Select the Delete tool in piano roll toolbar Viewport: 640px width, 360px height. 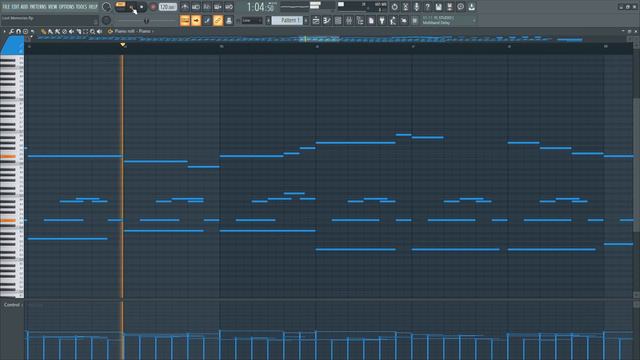tap(64, 31)
